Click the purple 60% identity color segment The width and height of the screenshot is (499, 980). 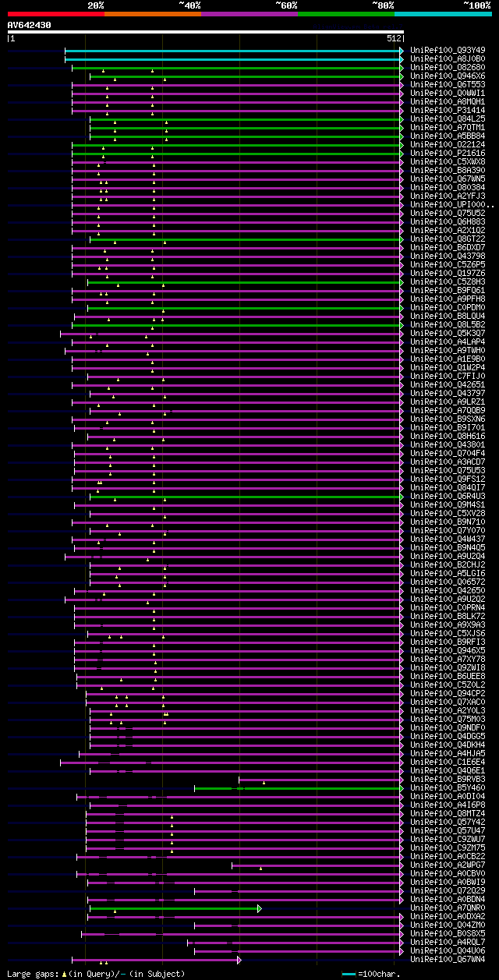[x=249, y=13]
